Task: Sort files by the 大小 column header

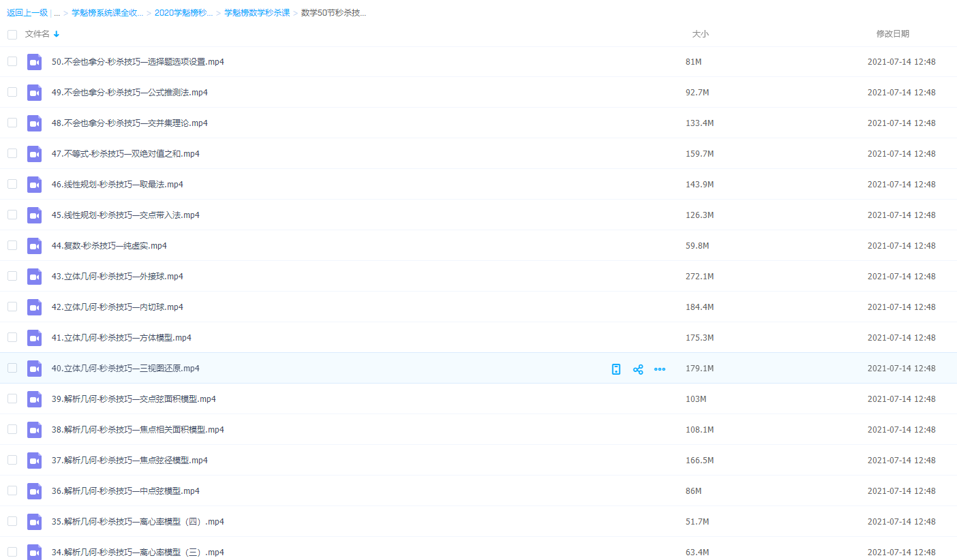Action: 700,34
